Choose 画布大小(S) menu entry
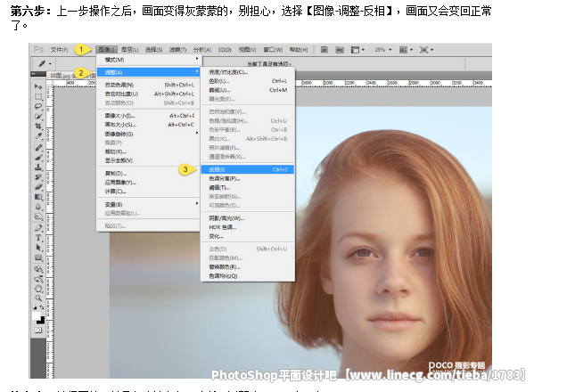The image size is (575, 392). pyautogui.click(x=148, y=125)
